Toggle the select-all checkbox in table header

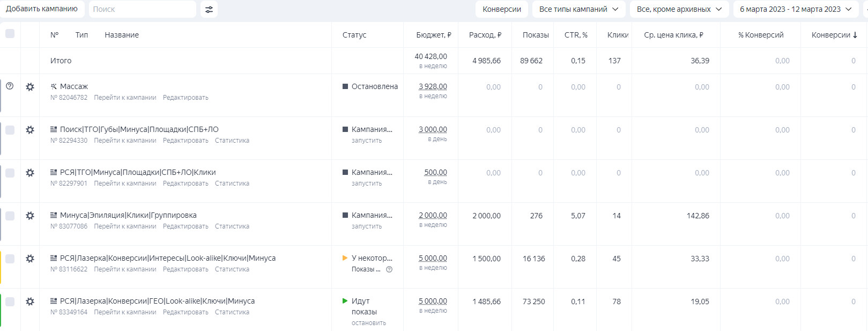[10, 34]
